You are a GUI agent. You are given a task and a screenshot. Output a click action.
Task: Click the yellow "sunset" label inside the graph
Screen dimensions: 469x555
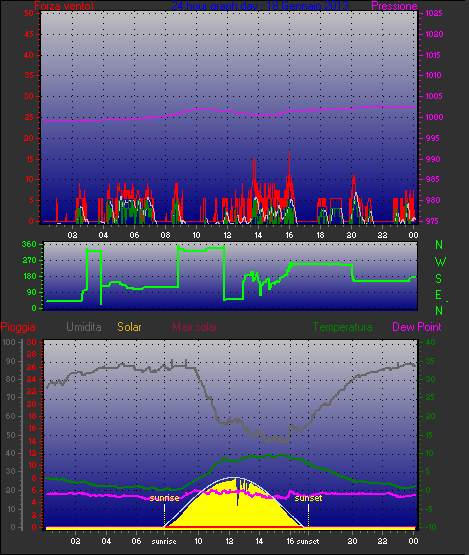point(308,498)
